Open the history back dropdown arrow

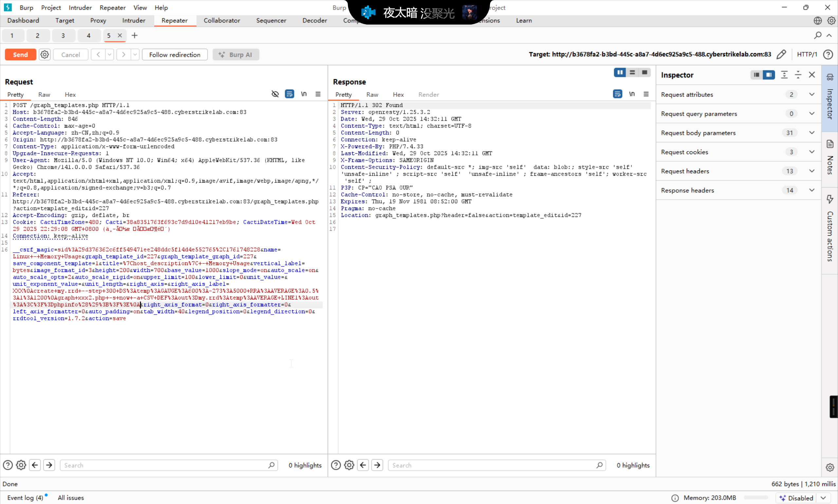[x=109, y=54]
